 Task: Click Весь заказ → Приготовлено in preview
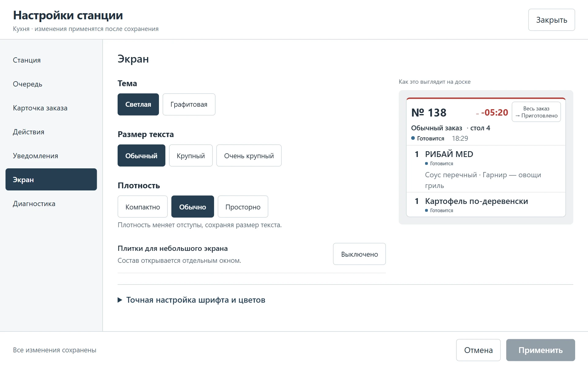[x=536, y=112]
